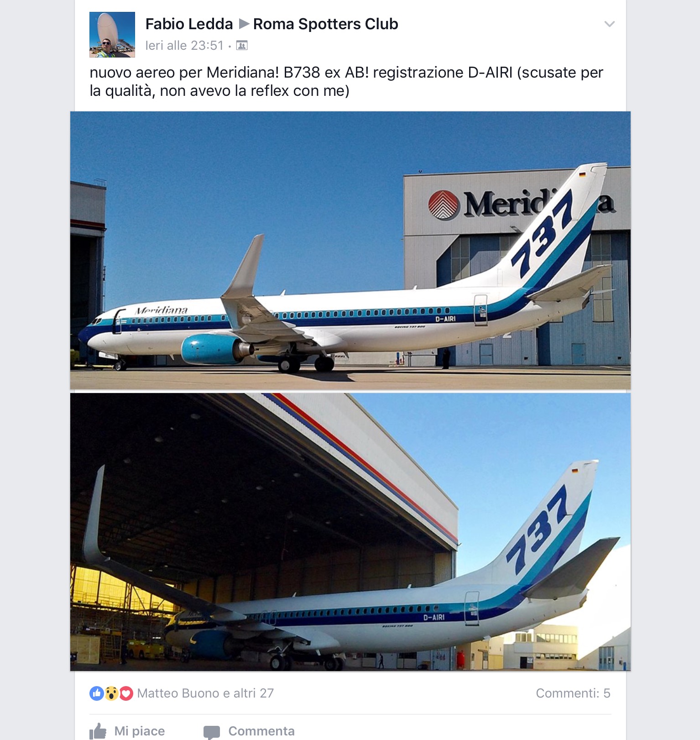Open the top Meridiana 737 photo

(350, 251)
